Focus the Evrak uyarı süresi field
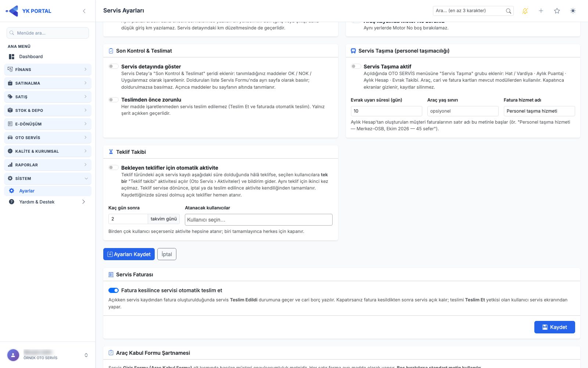Viewport: 588px width, 368px height. (386, 111)
